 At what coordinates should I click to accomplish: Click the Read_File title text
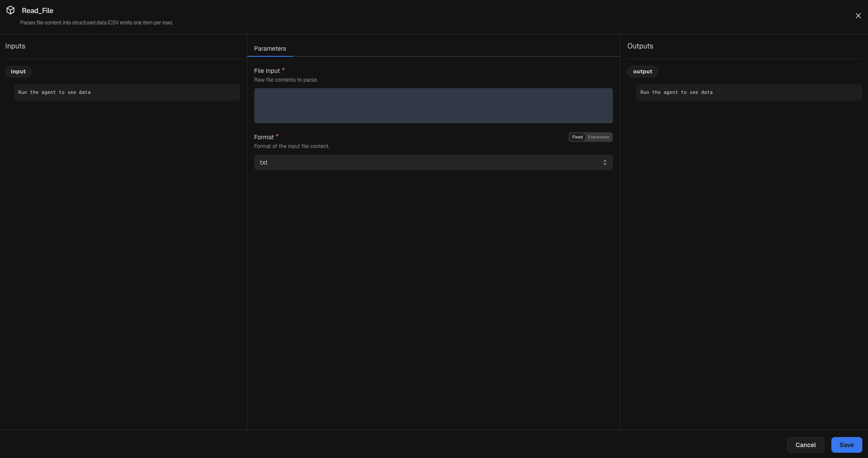coord(38,10)
